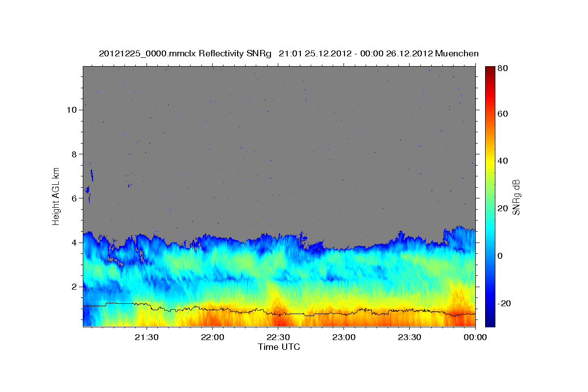Click the 22:00 time tick label

tap(213, 337)
